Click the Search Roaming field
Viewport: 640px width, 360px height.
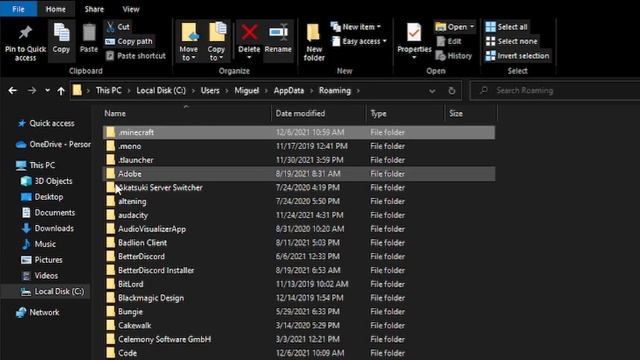(x=555, y=91)
